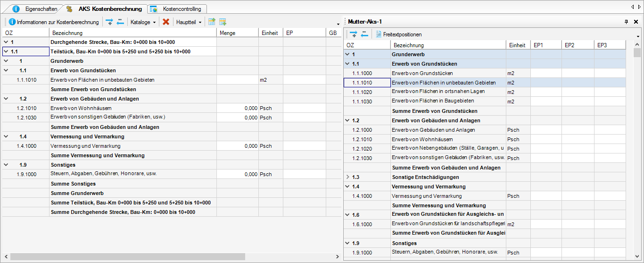Collapse Erwerb von Gebäuden row 1.2 in left table
This screenshot has width=644, height=263.
tap(6, 99)
